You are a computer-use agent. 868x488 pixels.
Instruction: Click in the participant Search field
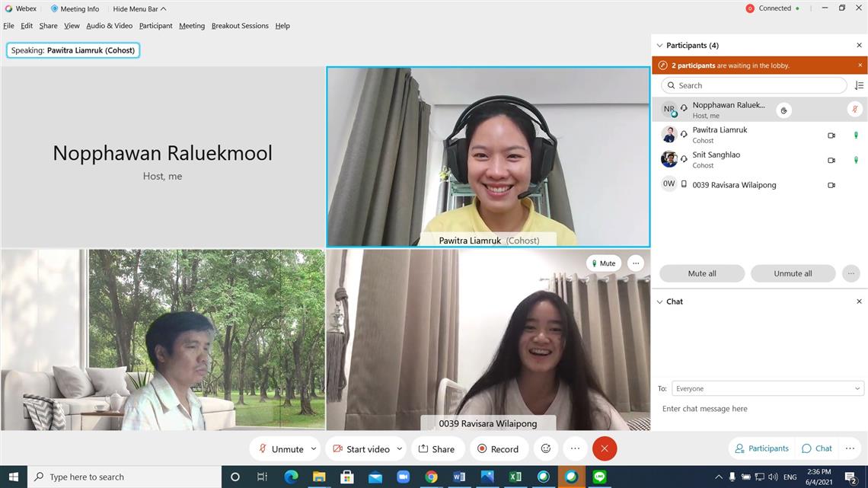[x=754, y=86]
